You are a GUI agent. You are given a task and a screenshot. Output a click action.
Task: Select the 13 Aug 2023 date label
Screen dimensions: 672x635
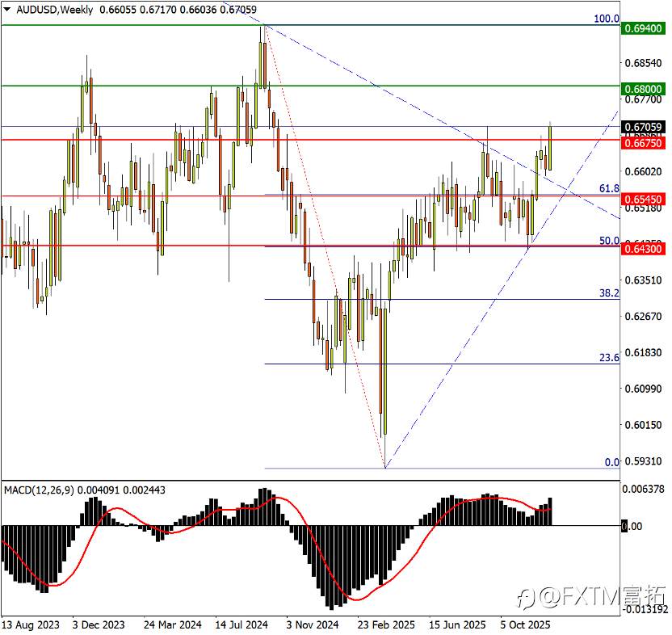pos(31,624)
